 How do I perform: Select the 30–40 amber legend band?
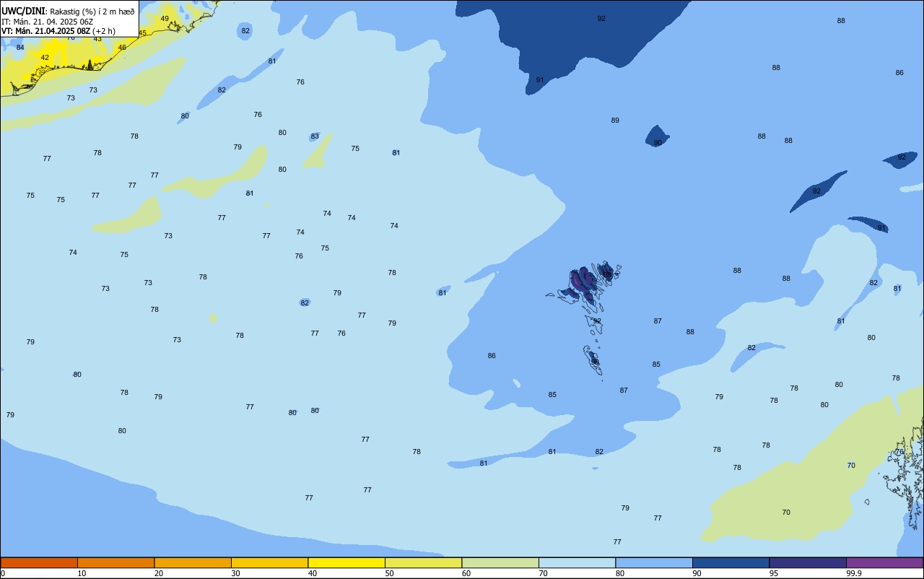269,562
